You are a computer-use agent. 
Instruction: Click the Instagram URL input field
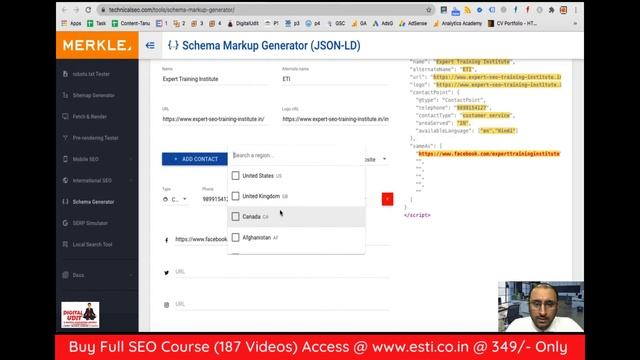coord(282,304)
